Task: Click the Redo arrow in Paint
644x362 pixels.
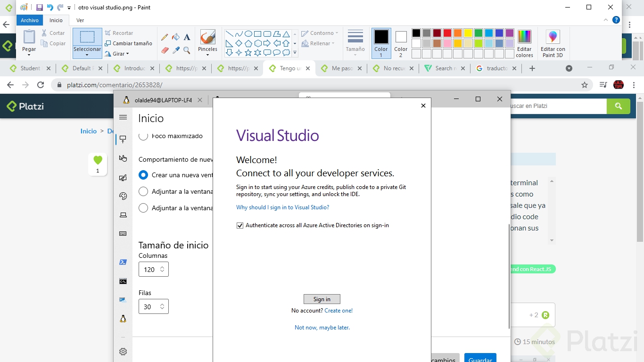Action: 60,8
